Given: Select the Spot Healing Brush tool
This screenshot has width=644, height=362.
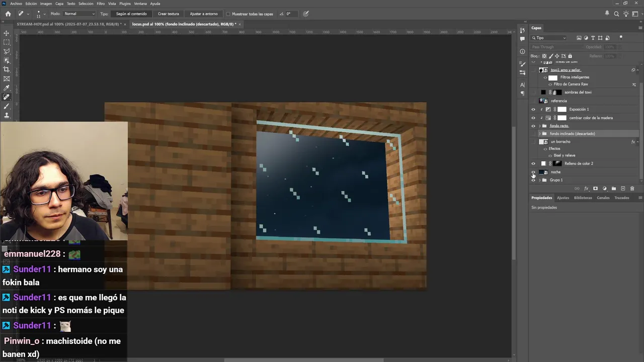Looking at the screenshot, I should 7,97.
